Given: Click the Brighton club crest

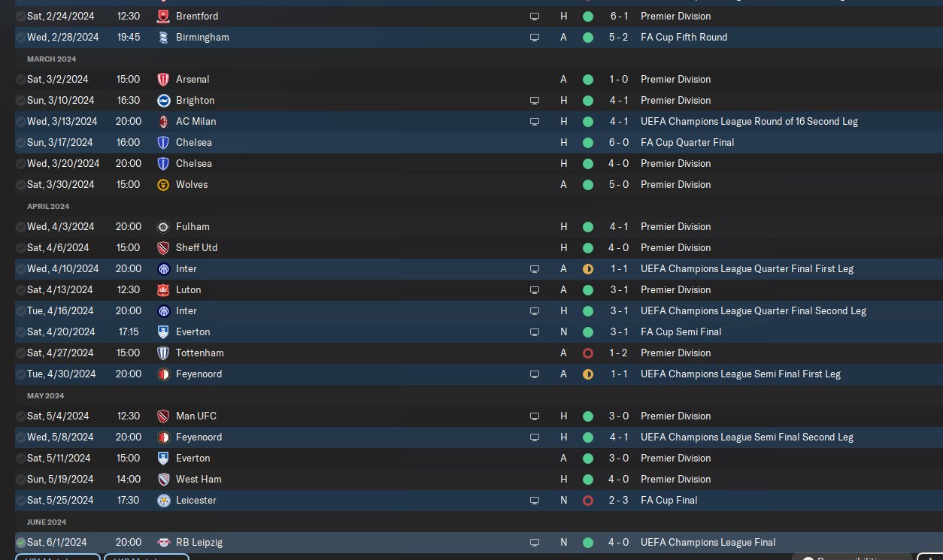Looking at the screenshot, I should [x=163, y=100].
